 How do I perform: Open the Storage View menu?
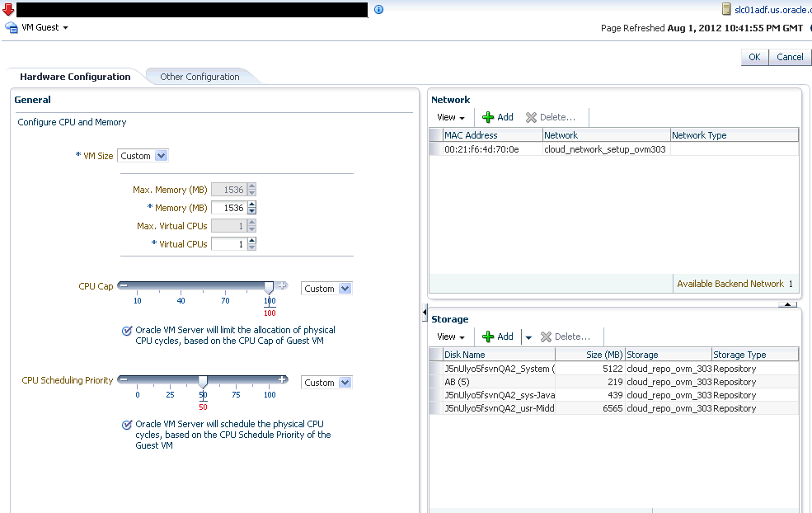(x=451, y=337)
